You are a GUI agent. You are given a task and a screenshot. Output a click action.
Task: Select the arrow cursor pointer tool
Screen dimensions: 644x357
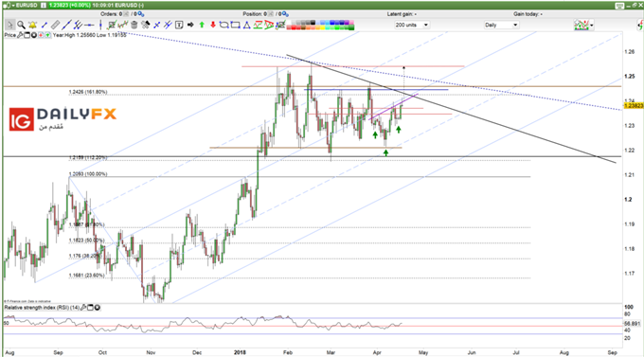(x=9, y=25)
